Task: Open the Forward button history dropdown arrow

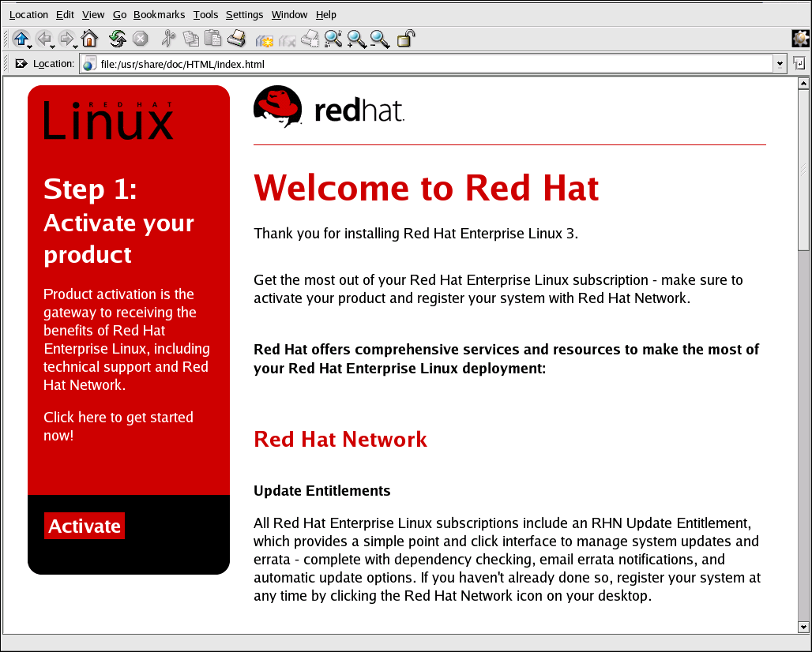Action: pos(76,46)
